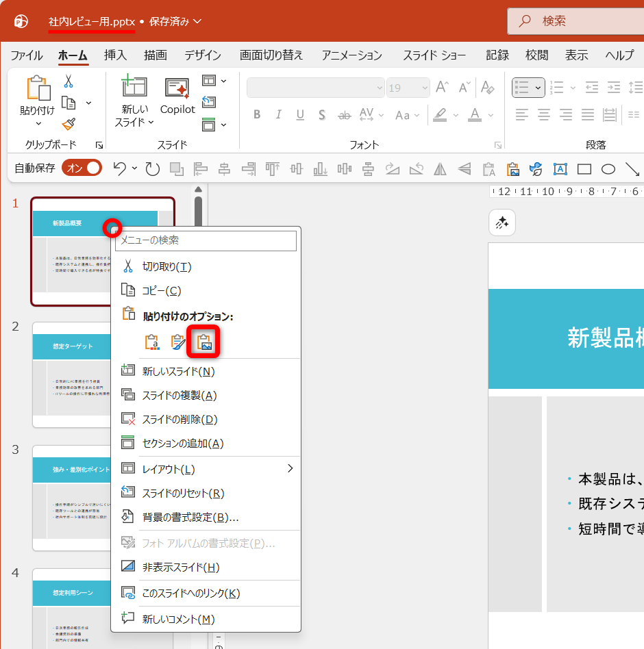Click the text shadow S button
Image resolution: width=644 pixels, height=649 pixels.
click(x=322, y=114)
